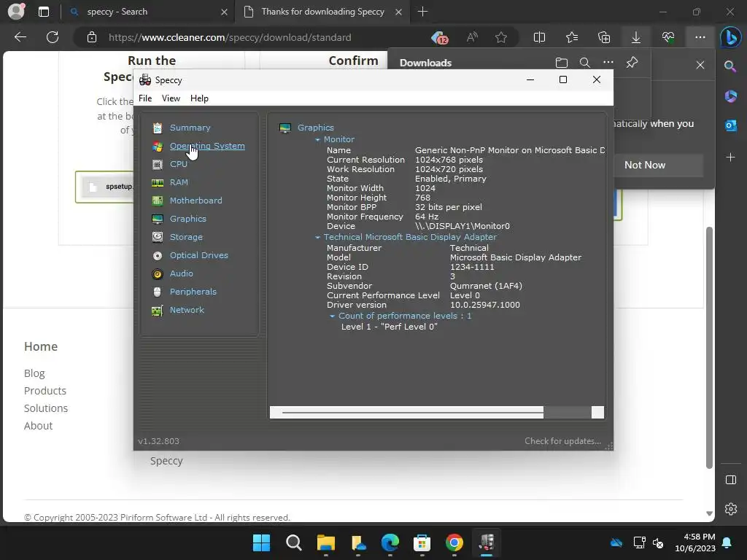This screenshot has height=560, width=747.
Task: Open the View menu in Speccy
Action: (171, 98)
